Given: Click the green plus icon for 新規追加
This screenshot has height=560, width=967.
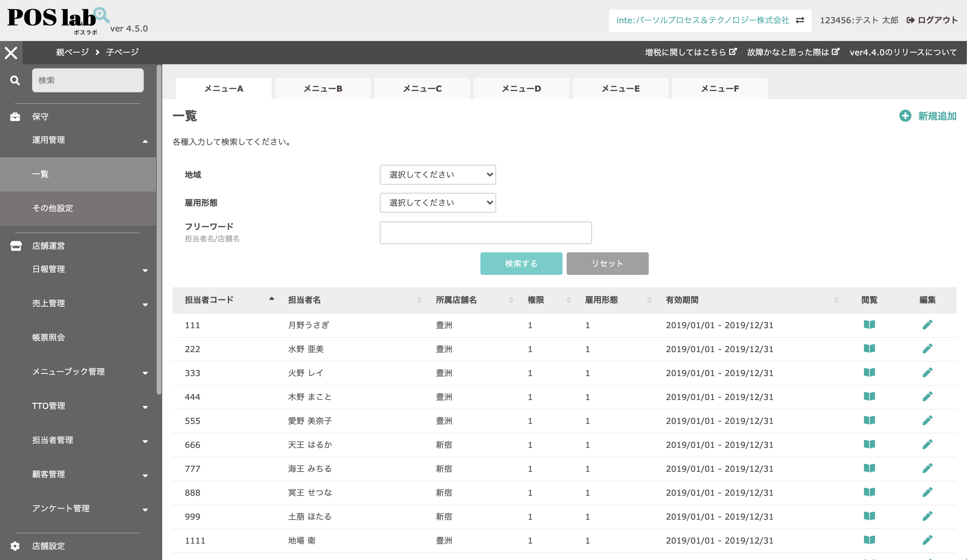Looking at the screenshot, I should 905,116.
